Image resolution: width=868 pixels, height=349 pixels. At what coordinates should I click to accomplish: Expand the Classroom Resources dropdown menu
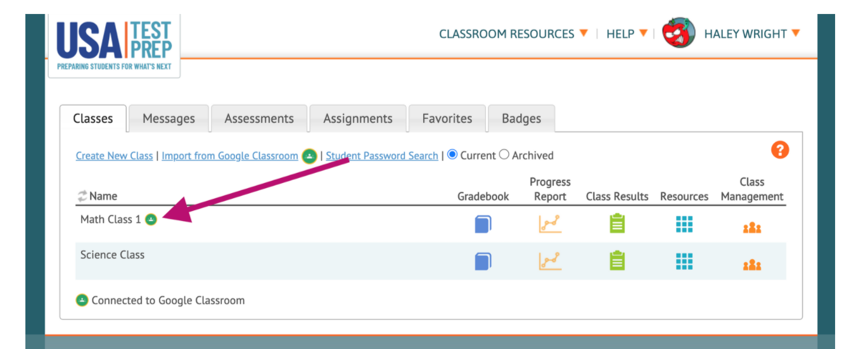coord(513,34)
